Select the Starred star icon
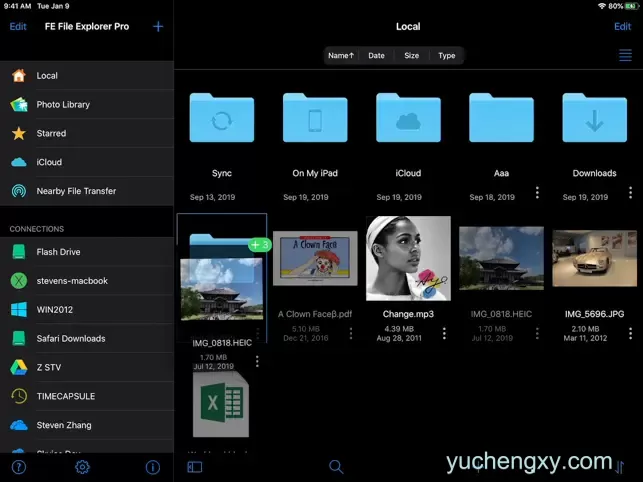Image resolution: width=643 pixels, height=482 pixels. pyautogui.click(x=19, y=133)
